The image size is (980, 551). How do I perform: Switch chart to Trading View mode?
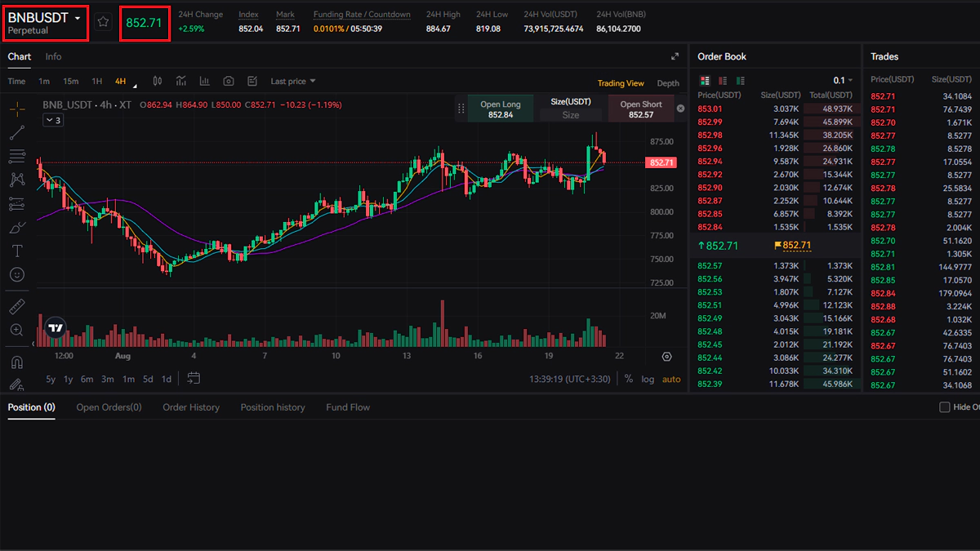click(621, 83)
